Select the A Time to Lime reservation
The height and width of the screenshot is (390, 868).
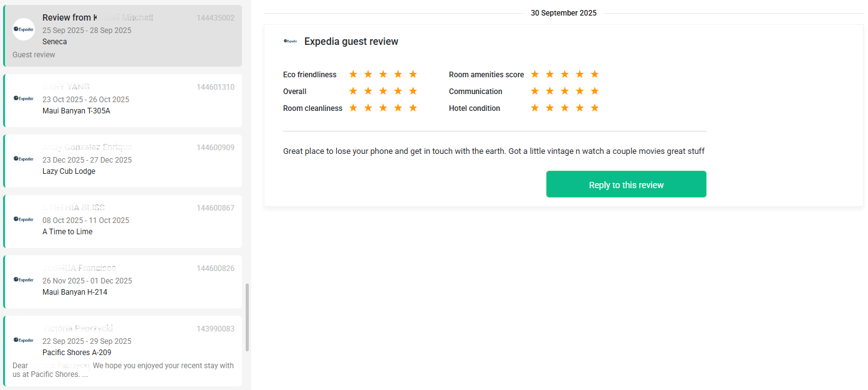(x=122, y=221)
